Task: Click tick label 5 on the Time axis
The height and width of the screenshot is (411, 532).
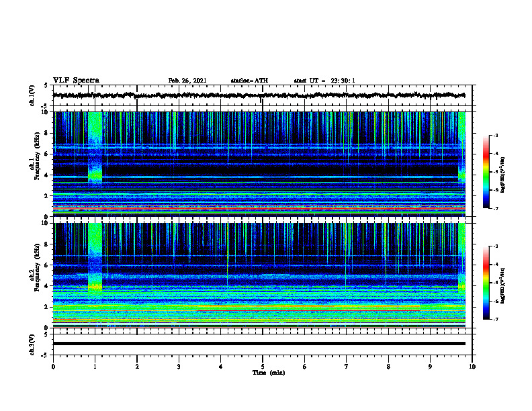Action: pos(263,367)
